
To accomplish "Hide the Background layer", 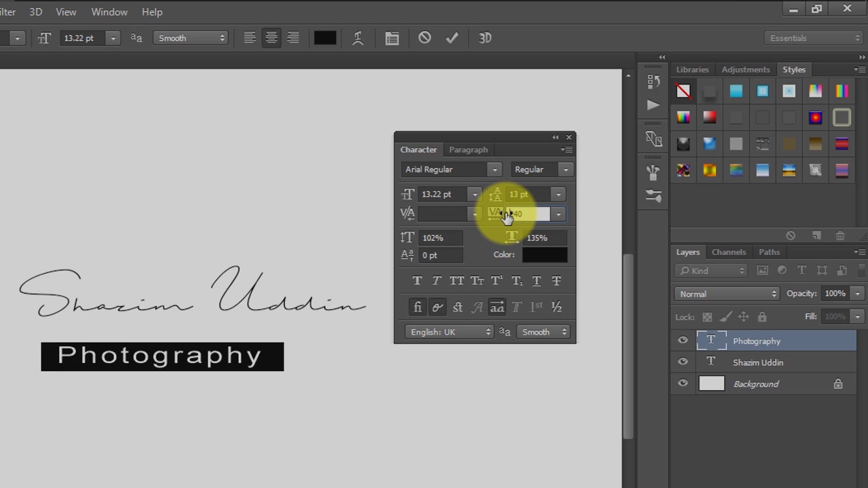I will (682, 383).
